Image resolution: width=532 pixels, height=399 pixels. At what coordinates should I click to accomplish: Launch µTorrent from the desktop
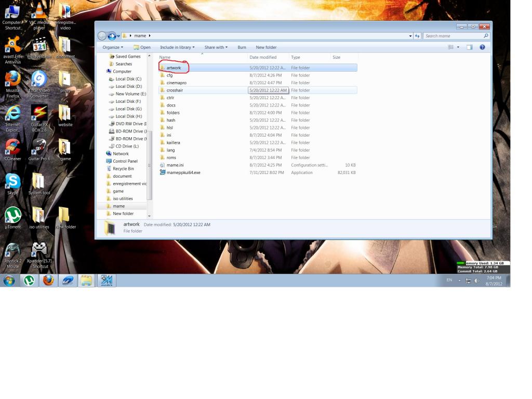coord(13,218)
